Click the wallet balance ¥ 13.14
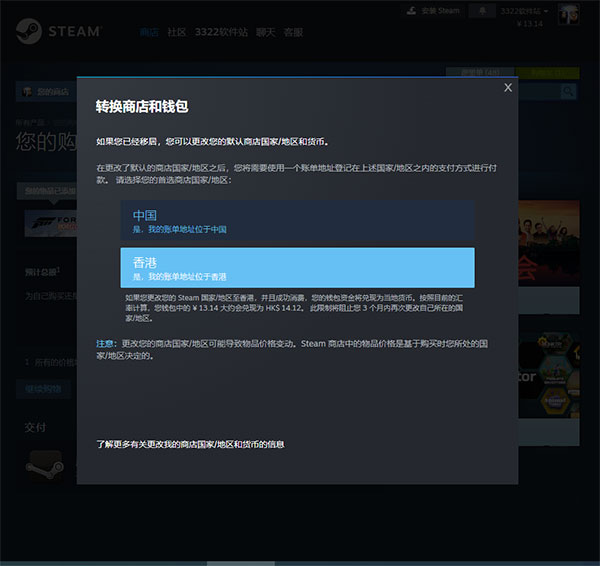 [x=530, y=24]
